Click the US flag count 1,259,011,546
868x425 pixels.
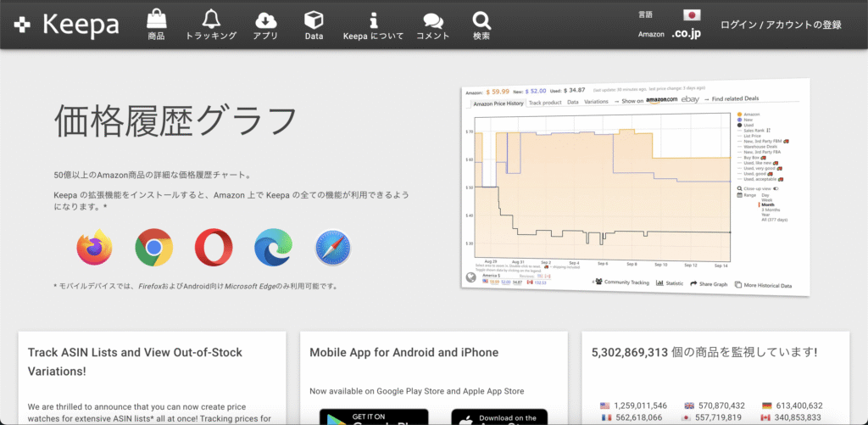[x=633, y=405]
